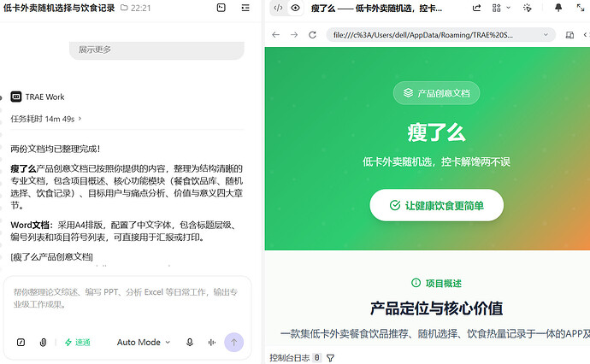
Task: Switch preview to code view
Action: click(x=278, y=8)
